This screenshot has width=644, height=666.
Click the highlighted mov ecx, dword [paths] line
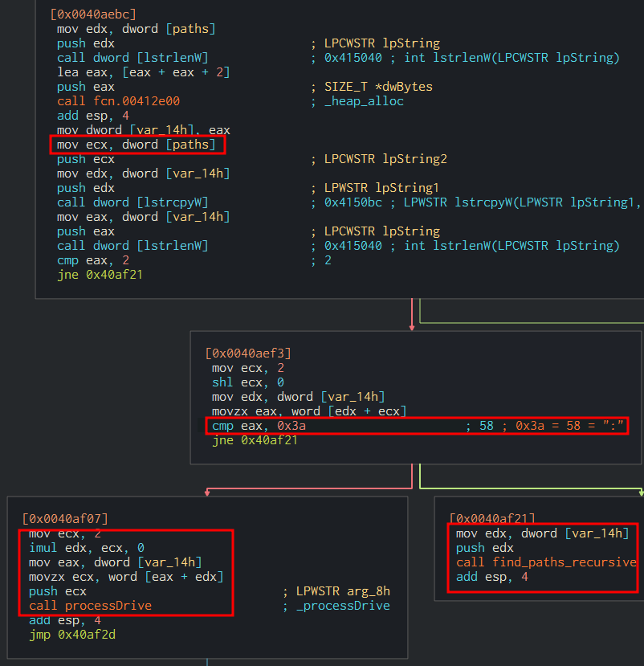[137, 145]
